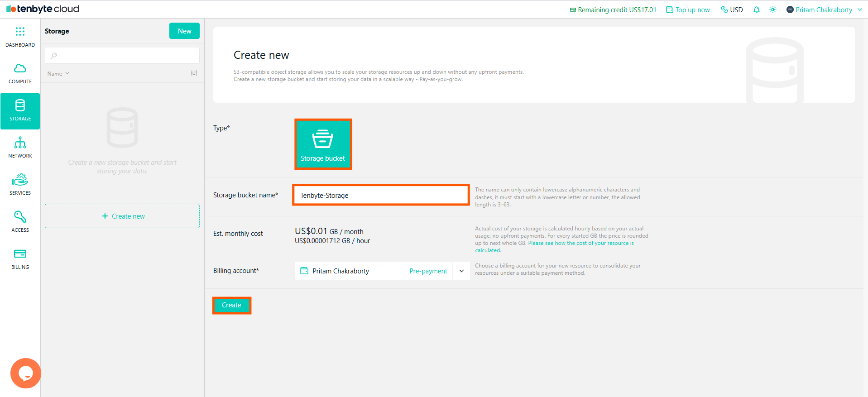Click the Create new heading
Image resolution: width=868 pixels, height=397 pixels.
261,55
